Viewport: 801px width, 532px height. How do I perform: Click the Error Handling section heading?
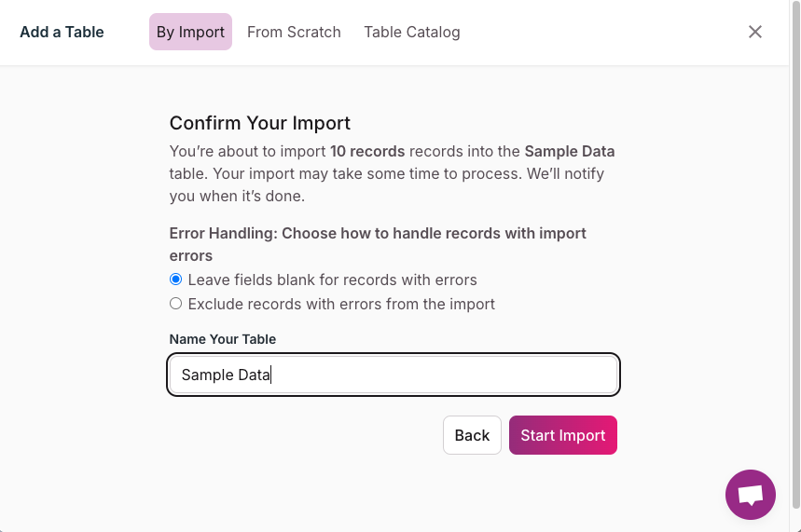point(378,244)
